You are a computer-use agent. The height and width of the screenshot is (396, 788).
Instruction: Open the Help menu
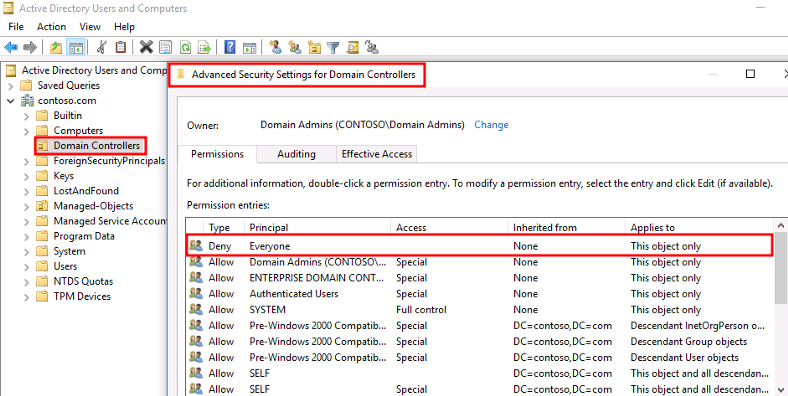tap(124, 27)
